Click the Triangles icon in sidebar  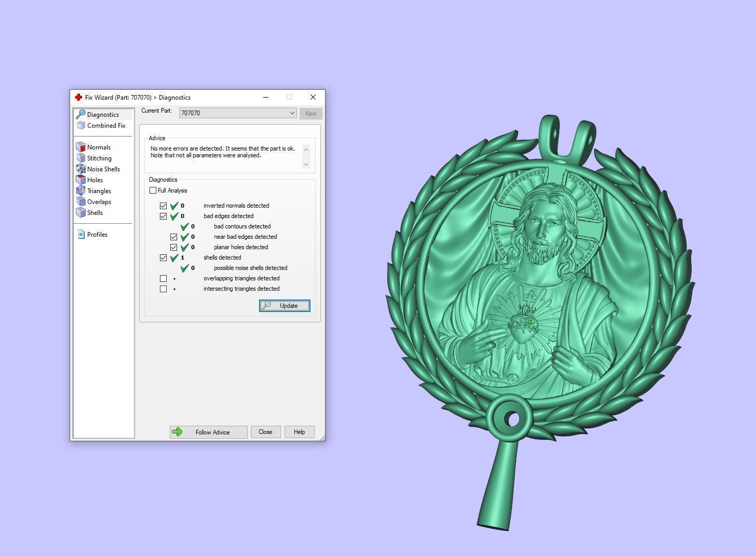tap(80, 191)
